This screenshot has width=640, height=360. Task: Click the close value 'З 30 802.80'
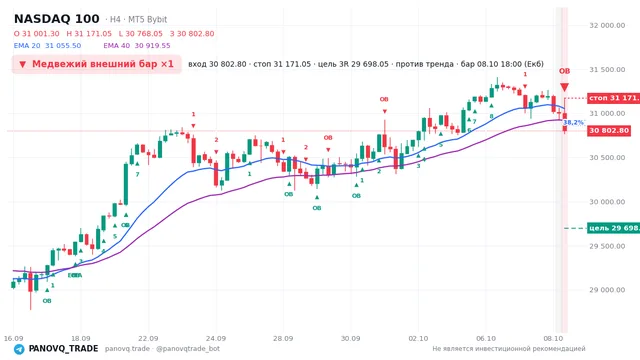pyautogui.click(x=192, y=33)
